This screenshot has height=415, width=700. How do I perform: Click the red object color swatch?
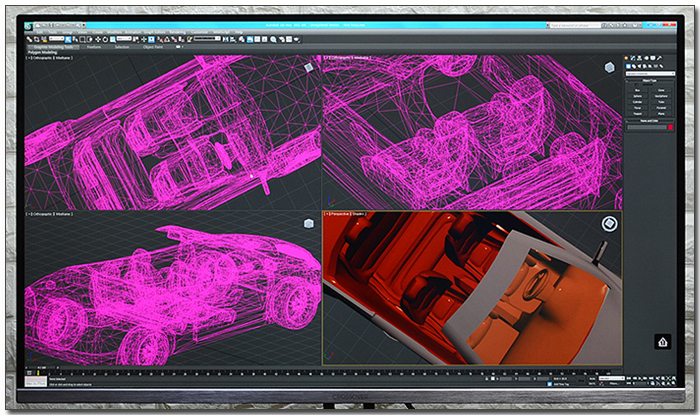[671, 128]
